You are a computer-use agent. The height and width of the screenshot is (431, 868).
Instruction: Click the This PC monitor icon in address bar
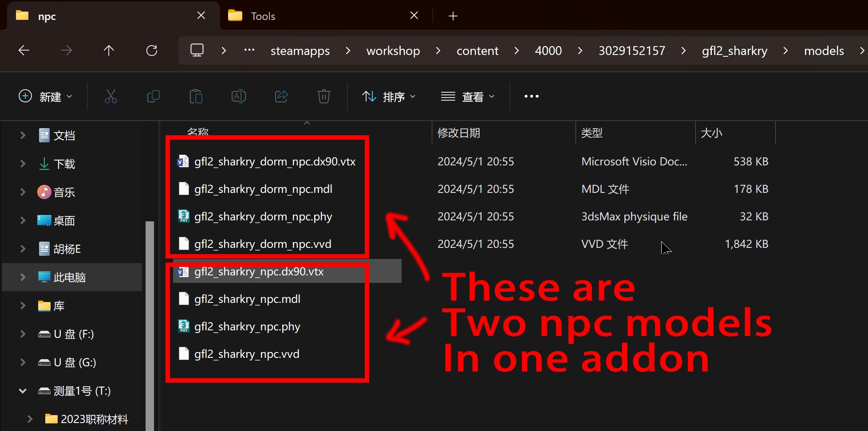click(197, 50)
